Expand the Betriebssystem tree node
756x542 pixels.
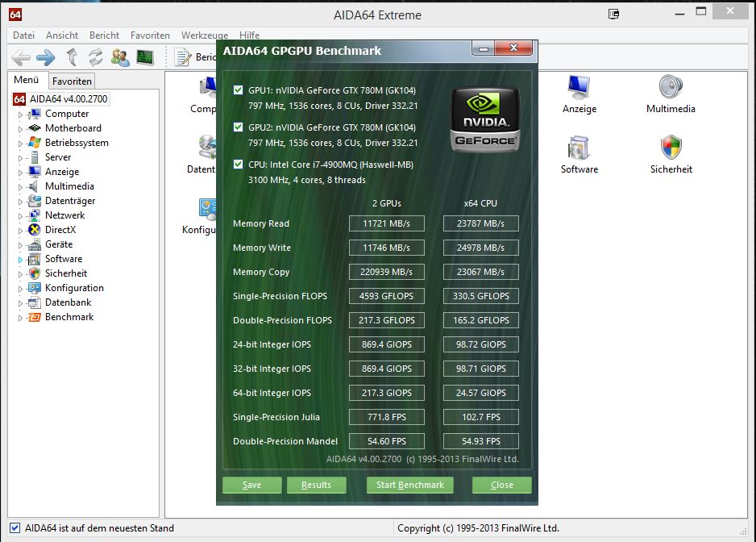[x=20, y=144]
